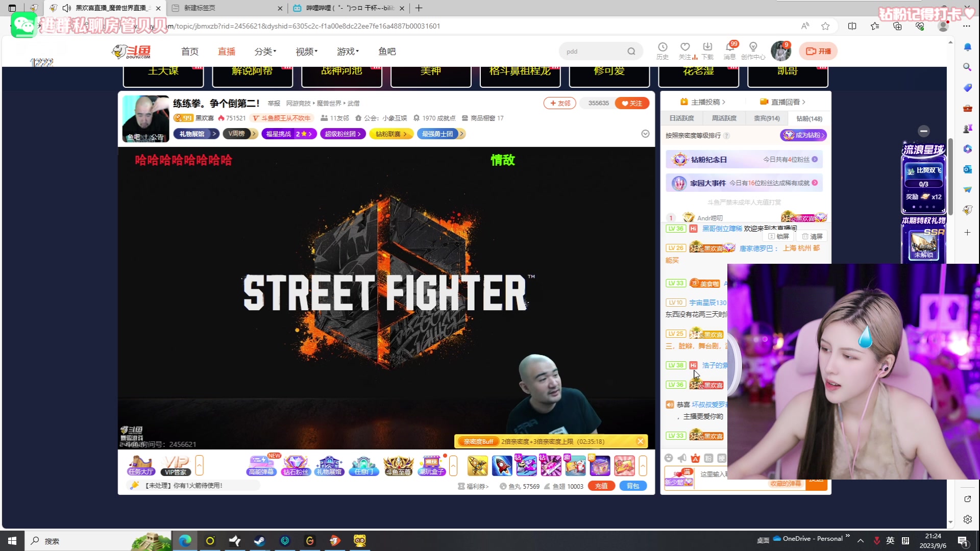Open 鱼吧 in navigation

point(387,52)
